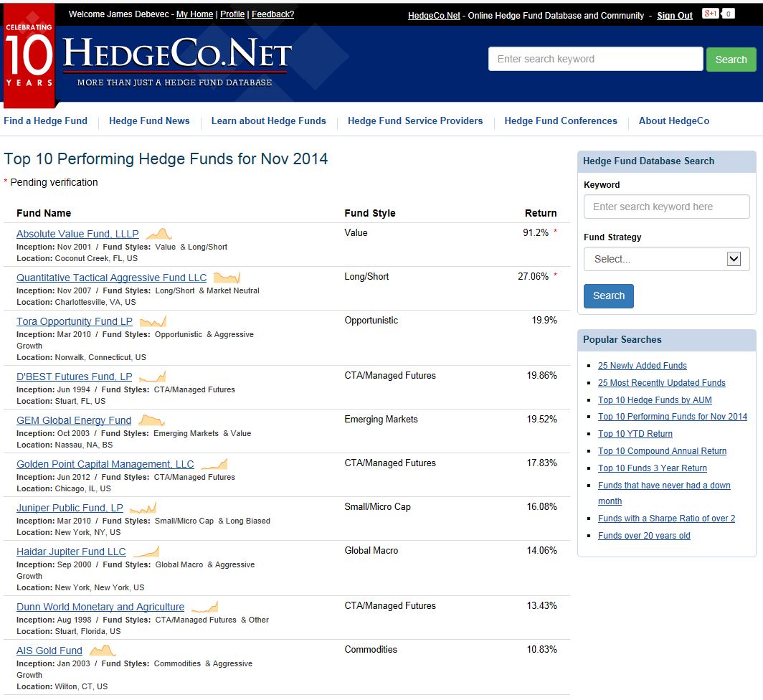Open Dunn World Monetary and Agriculture link
The image size is (763, 700).
[x=100, y=607]
